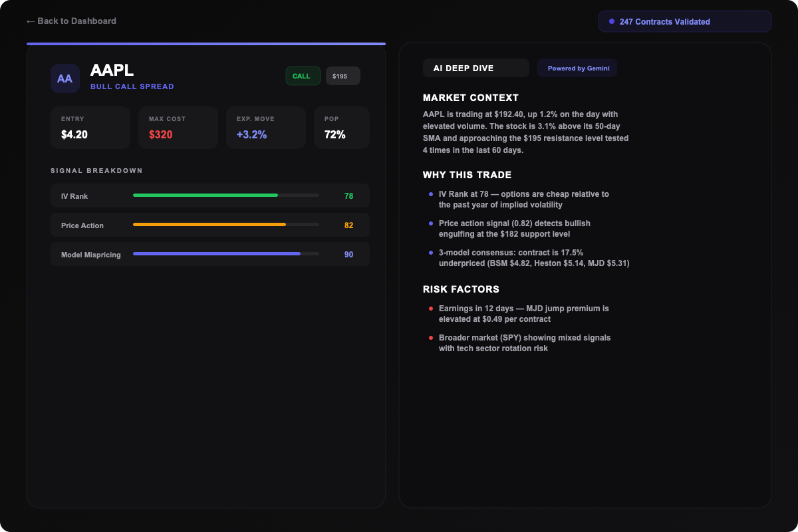Select the CALL badge on the AAPL card
The image size is (798, 532).
303,75
